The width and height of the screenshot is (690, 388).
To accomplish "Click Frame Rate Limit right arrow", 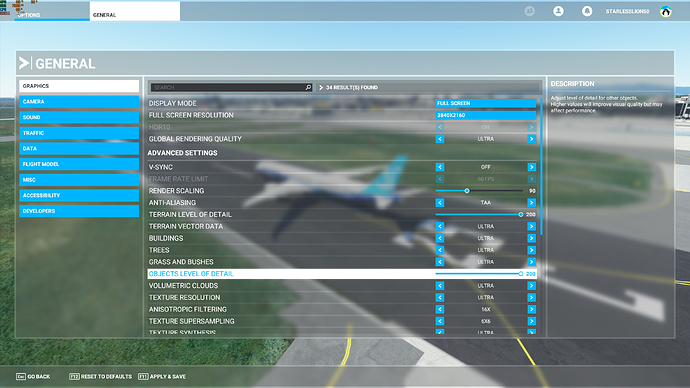I will [x=532, y=179].
